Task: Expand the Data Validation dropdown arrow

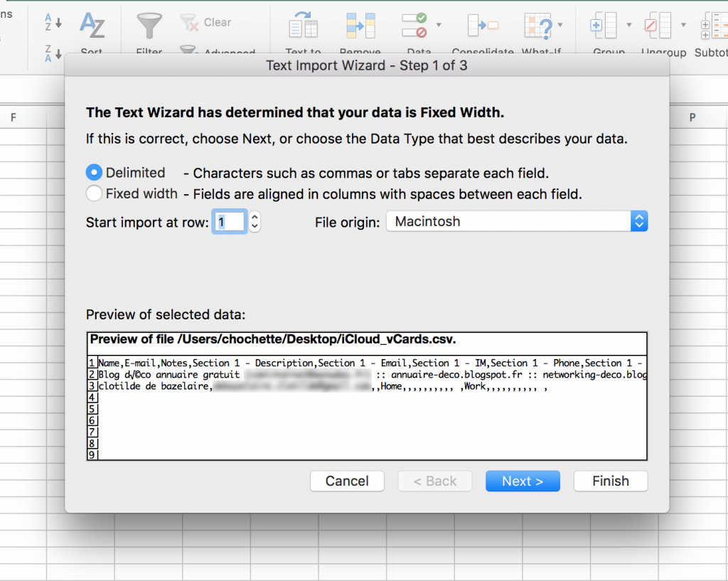Action: 439,25
